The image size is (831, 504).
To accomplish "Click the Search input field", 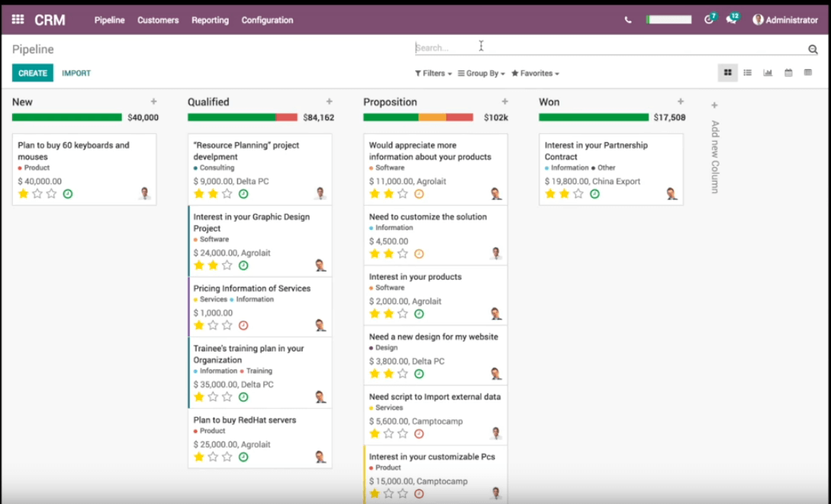I will pyautogui.click(x=610, y=47).
